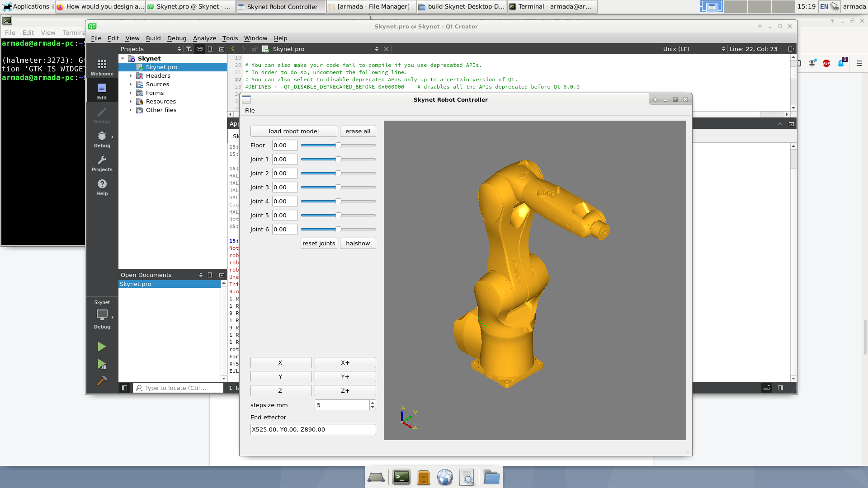The image size is (868, 488).
Task: Click the X+ jog button
Action: (x=345, y=362)
